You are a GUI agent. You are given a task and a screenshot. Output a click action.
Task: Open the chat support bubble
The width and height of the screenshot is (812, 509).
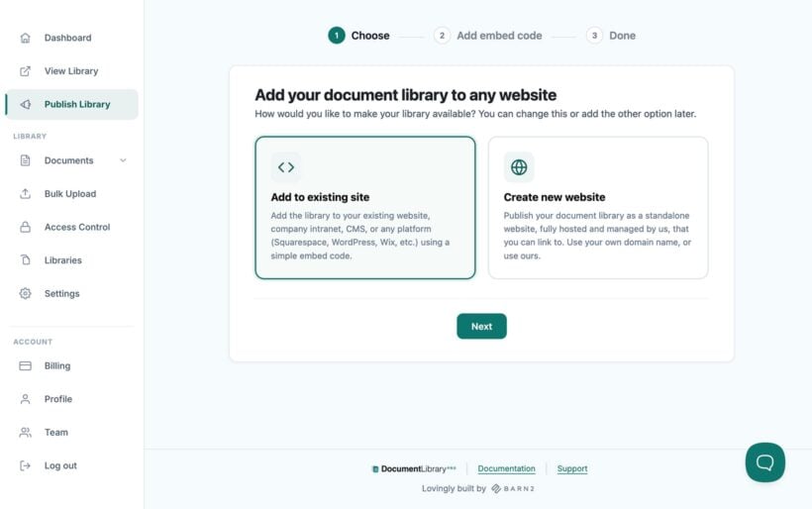tap(764, 462)
